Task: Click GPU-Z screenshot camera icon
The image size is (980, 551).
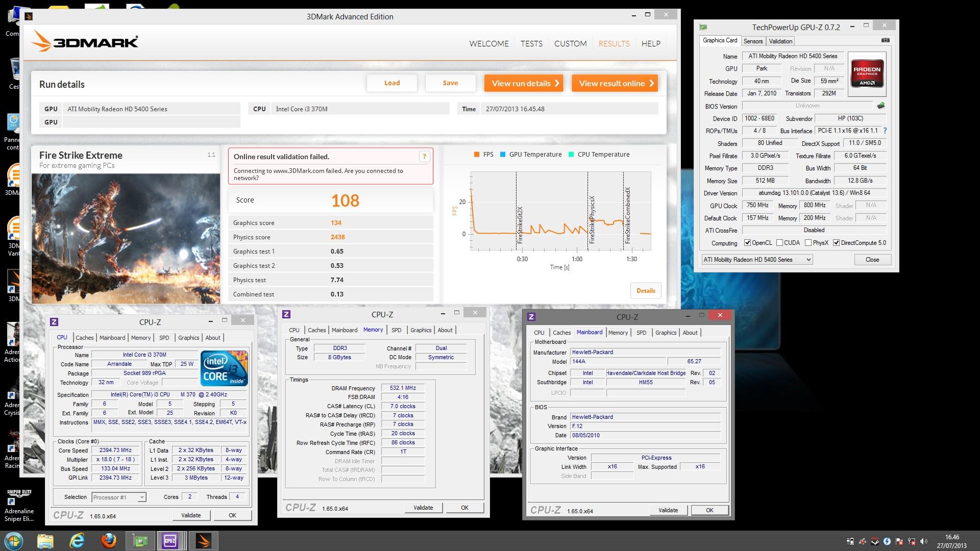Action: coord(886,40)
